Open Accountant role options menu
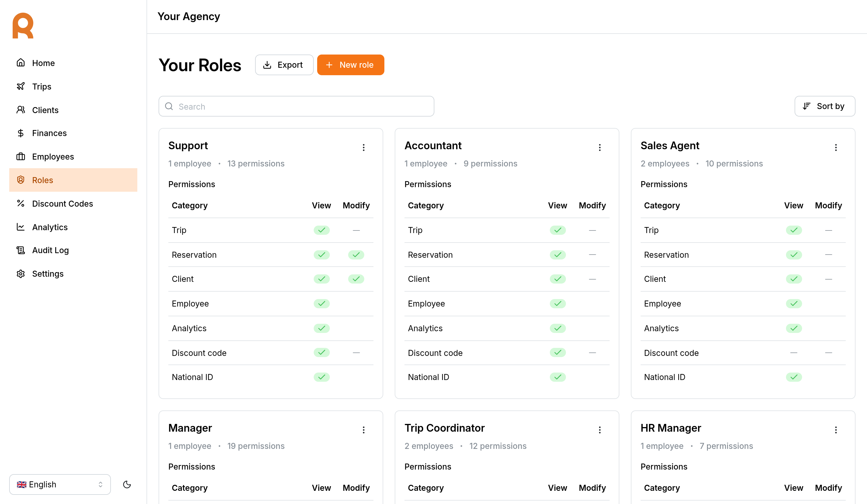This screenshot has height=504, width=867. pyautogui.click(x=600, y=148)
